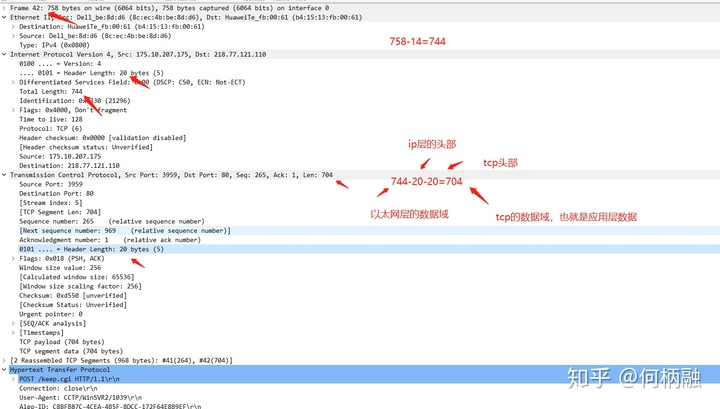720x409 pixels.
Task: Collapse Internet Protocol Version 4 section
Action: tap(4, 54)
